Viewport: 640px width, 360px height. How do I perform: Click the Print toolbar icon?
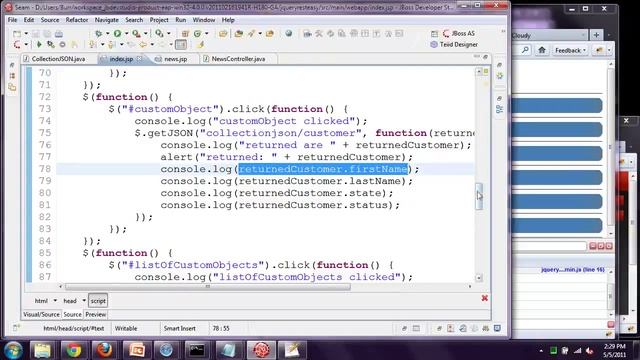(x=59, y=33)
